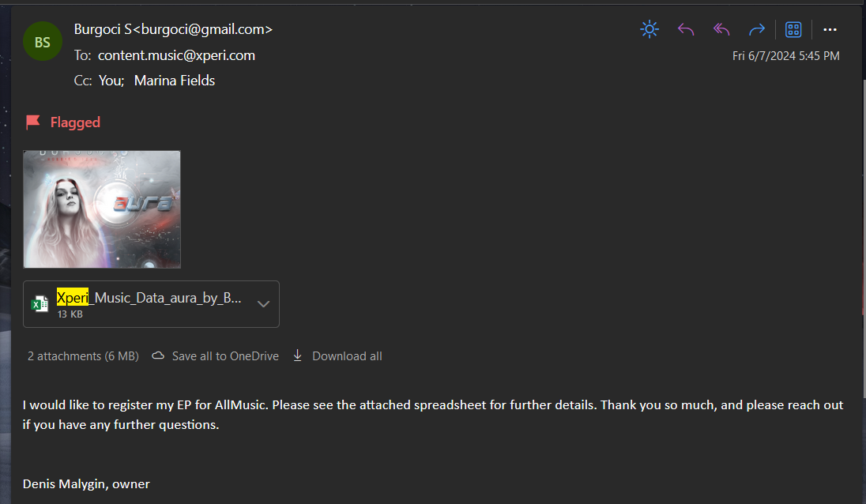Click the Download all text link
Screen dimensions: 866x504
pos(347,356)
